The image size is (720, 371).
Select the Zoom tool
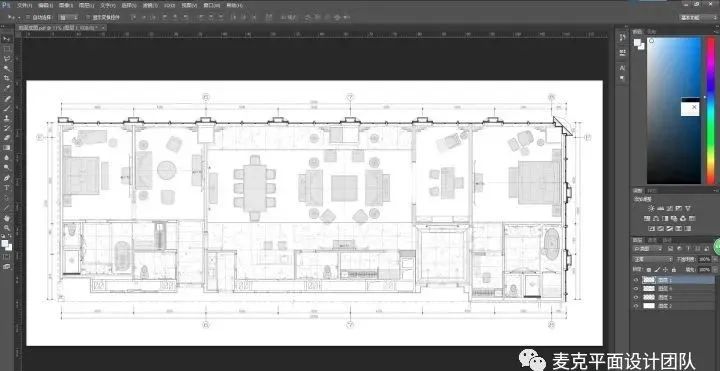(6, 228)
